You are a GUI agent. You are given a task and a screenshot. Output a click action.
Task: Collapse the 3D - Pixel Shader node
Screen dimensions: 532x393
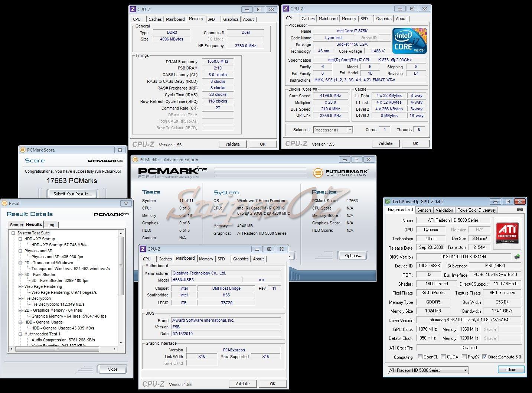click(x=20, y=275)
